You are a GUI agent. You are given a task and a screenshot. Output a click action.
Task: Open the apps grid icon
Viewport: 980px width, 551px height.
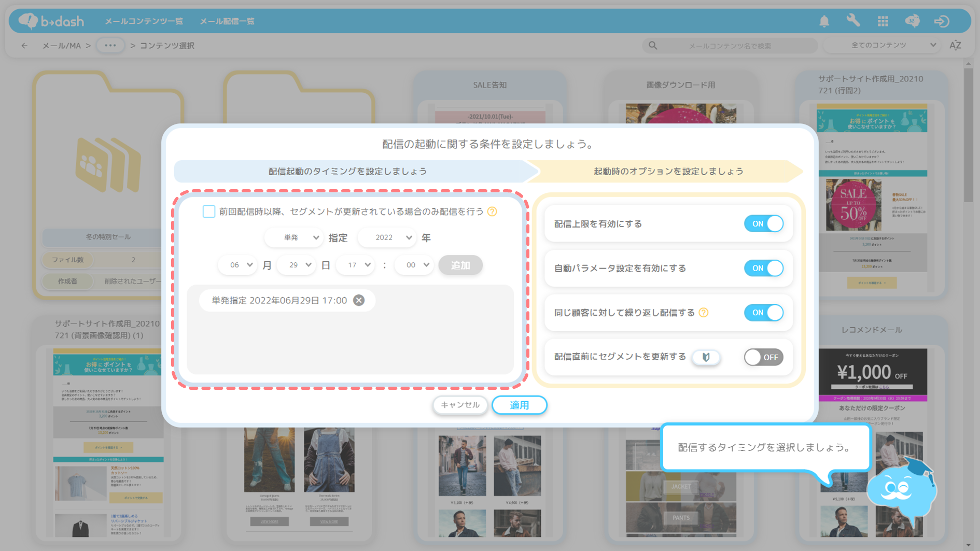(x=883, y=21)
